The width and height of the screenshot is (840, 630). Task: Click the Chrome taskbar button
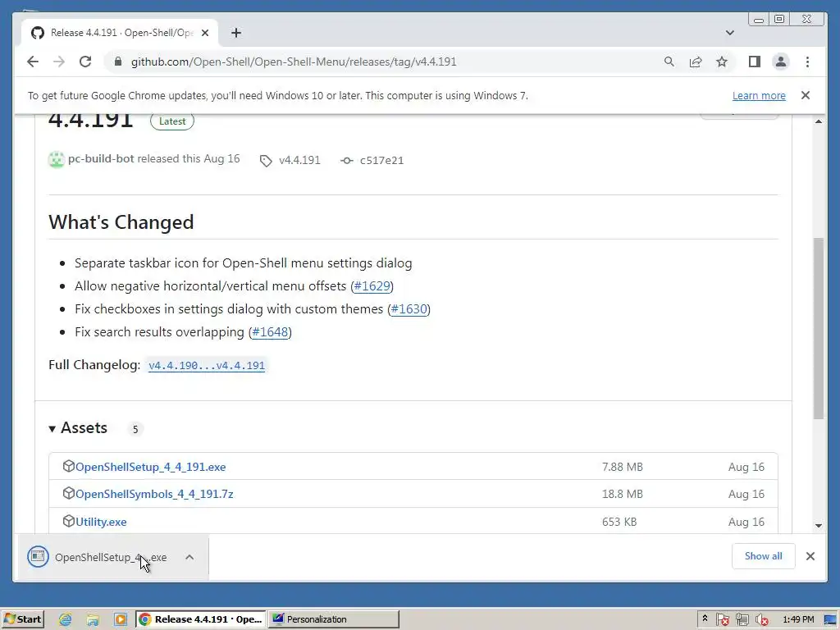[x=200, y=619]
